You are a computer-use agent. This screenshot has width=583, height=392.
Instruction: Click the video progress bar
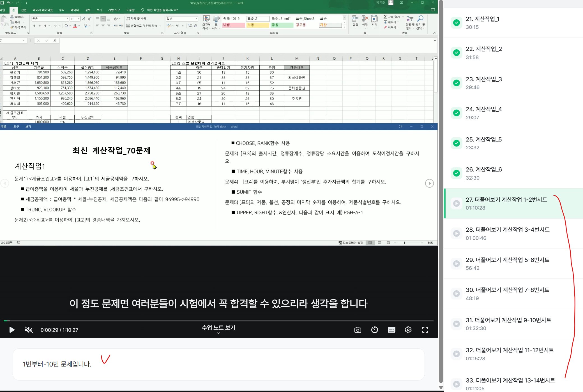pos(218,320)
